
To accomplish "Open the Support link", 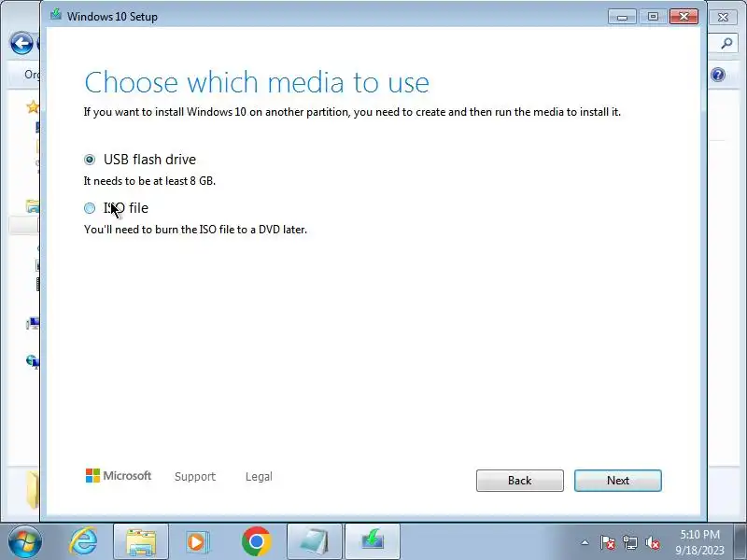I will (195, 477).
